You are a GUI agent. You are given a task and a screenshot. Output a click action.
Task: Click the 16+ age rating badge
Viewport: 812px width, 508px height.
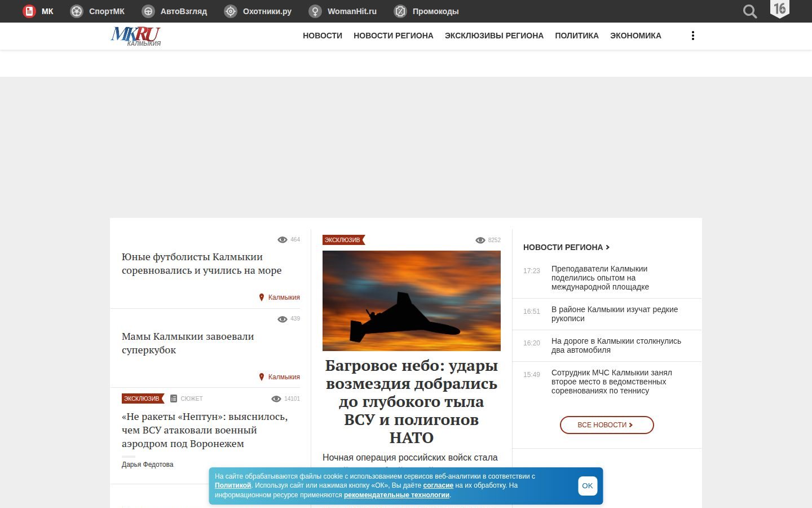pyautogui.click(x=780, y=9)
